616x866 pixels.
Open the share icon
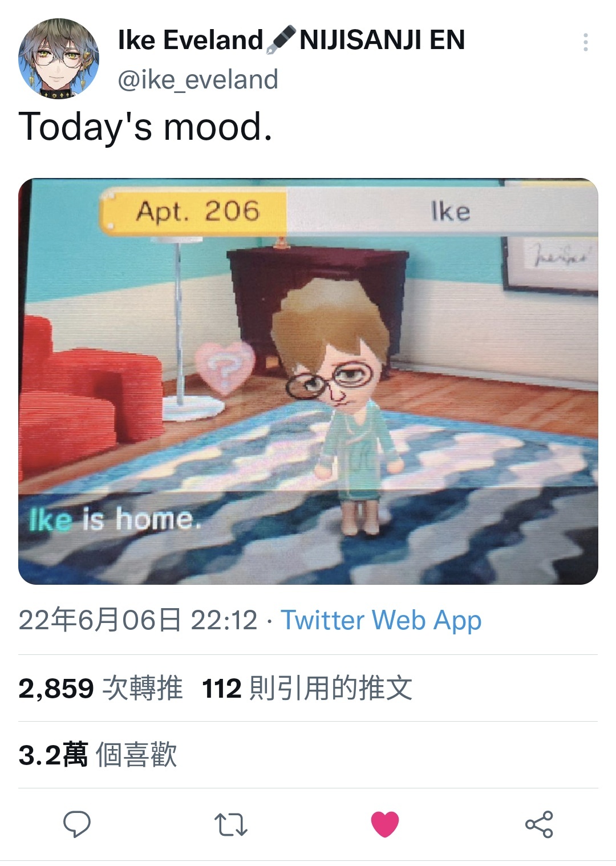pos(539,824)
